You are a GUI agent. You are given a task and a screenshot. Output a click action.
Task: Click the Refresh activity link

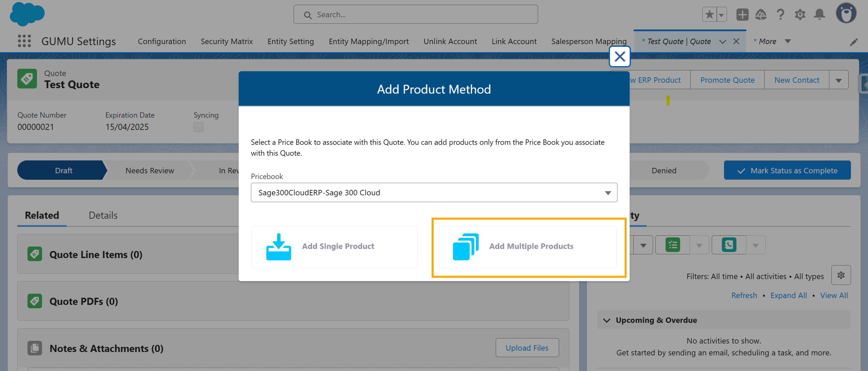click(x=744, y=295)
